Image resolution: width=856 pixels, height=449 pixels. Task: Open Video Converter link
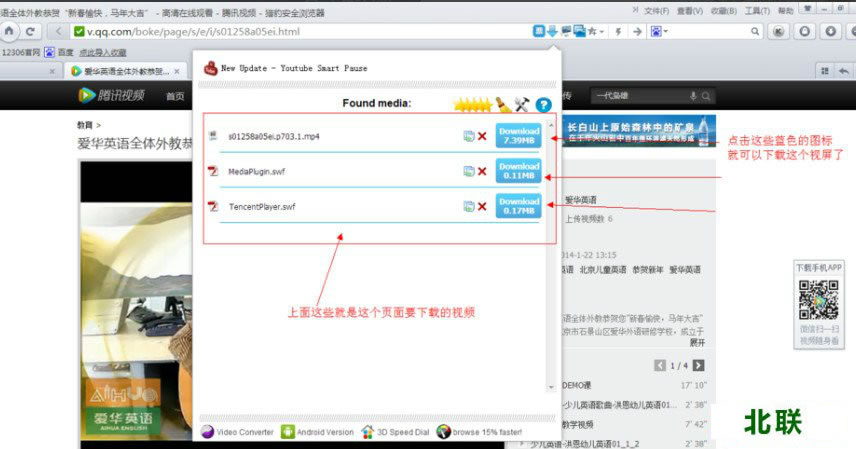click(238, 432)
